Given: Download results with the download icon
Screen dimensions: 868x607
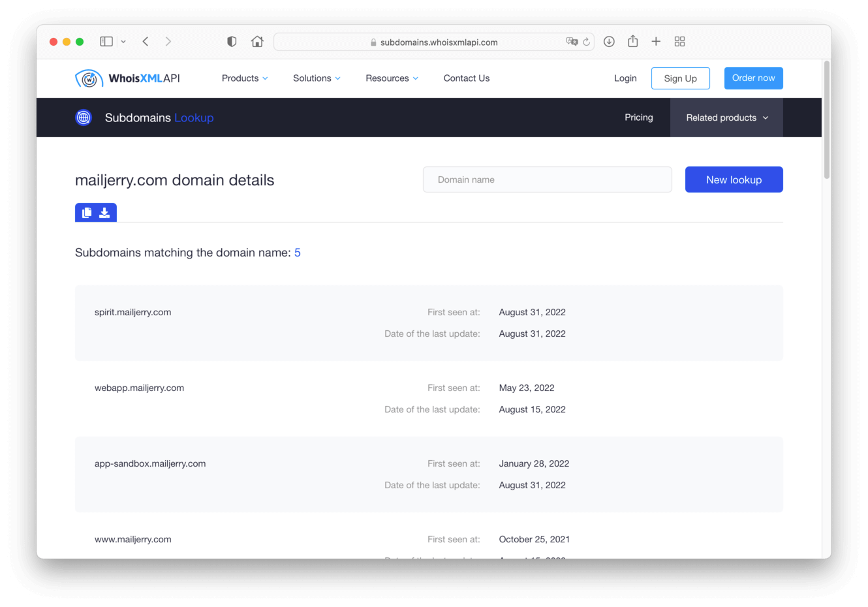Looking at the screenshot, I should point(104,213).
